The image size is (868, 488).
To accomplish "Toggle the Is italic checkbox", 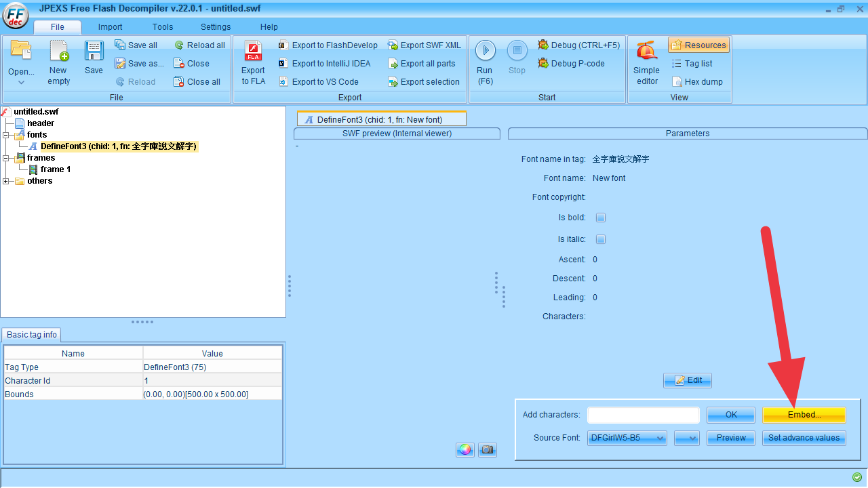I will tap(600, 239).
